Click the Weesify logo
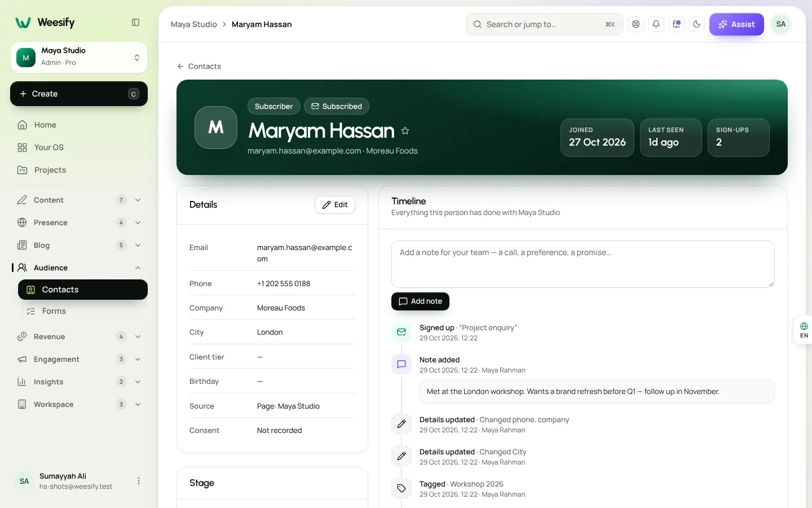 45,23
